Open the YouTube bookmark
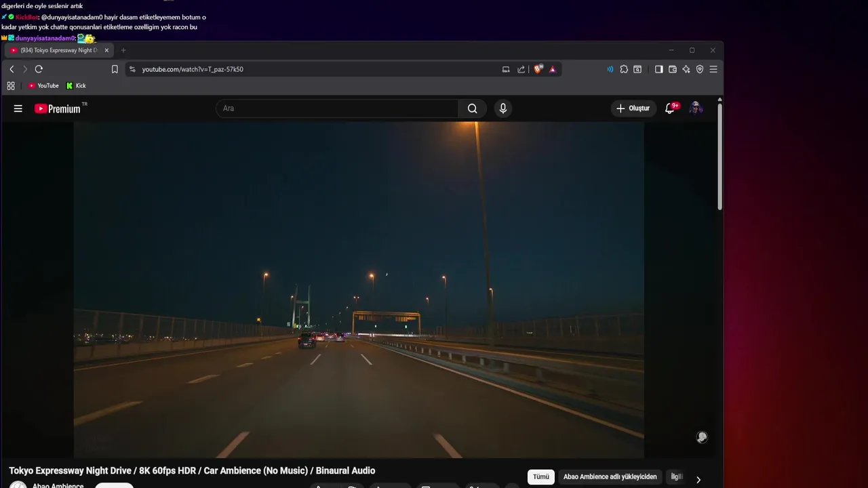 (43, 86)
